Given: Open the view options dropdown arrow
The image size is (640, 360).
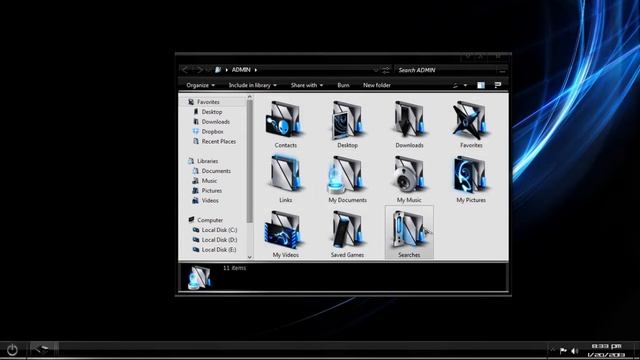Looking at the screenshot, I should tap(465, 85).
